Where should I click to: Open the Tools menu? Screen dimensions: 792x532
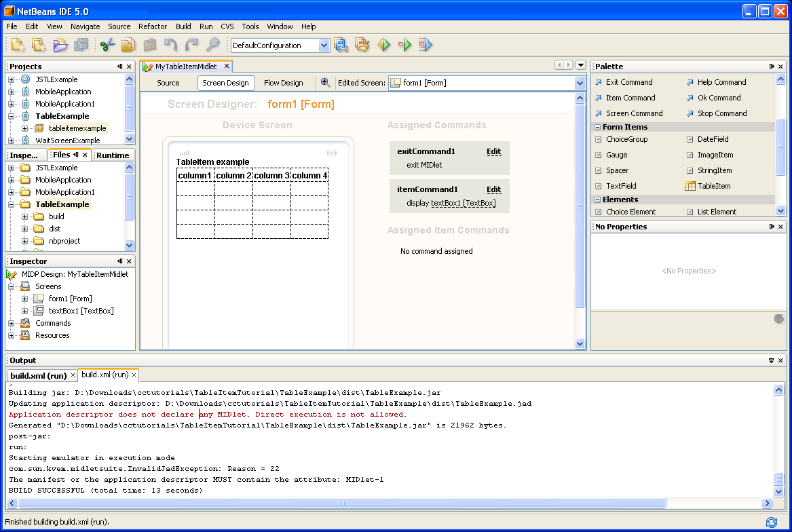pos(250,26)
